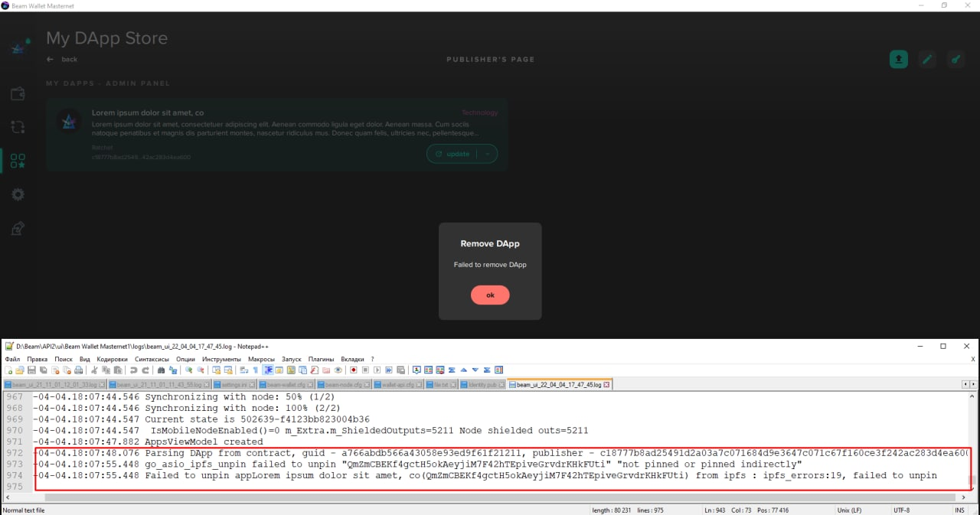
Task: Open the Кодировки menu
Action: click(113, 359)
